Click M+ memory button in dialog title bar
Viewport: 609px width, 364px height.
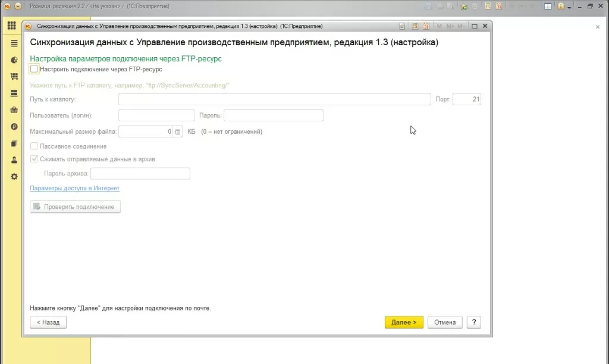tap(450, 26)
